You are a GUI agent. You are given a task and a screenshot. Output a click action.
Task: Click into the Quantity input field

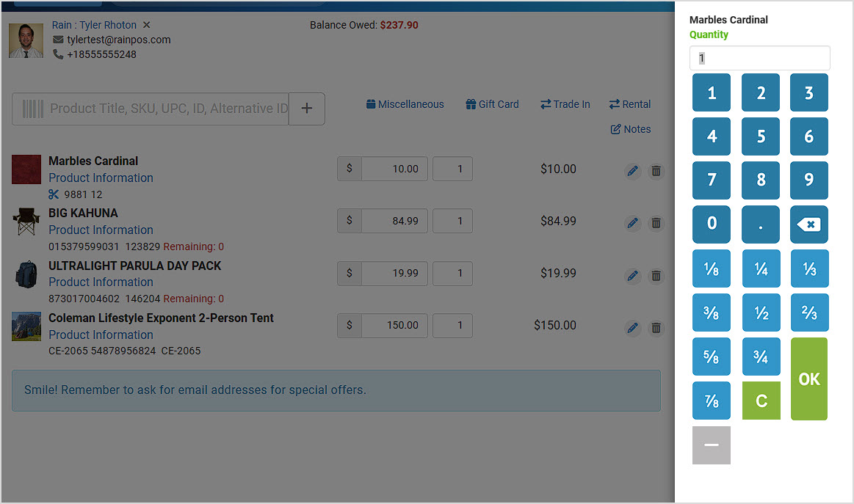[x=759, y=58]
